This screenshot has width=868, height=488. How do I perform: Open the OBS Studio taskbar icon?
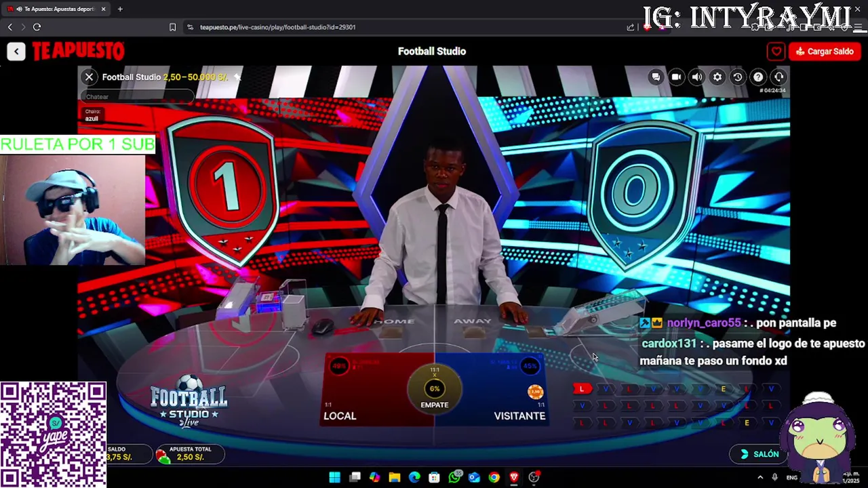click(534, 477)
